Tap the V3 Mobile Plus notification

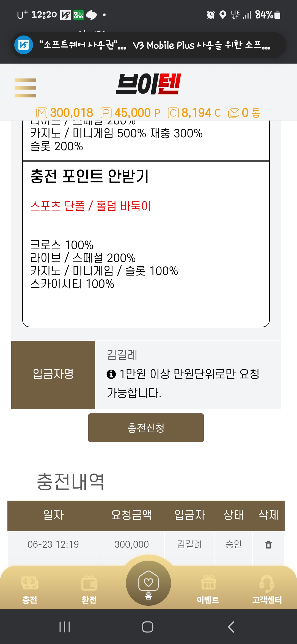[148, 45]
